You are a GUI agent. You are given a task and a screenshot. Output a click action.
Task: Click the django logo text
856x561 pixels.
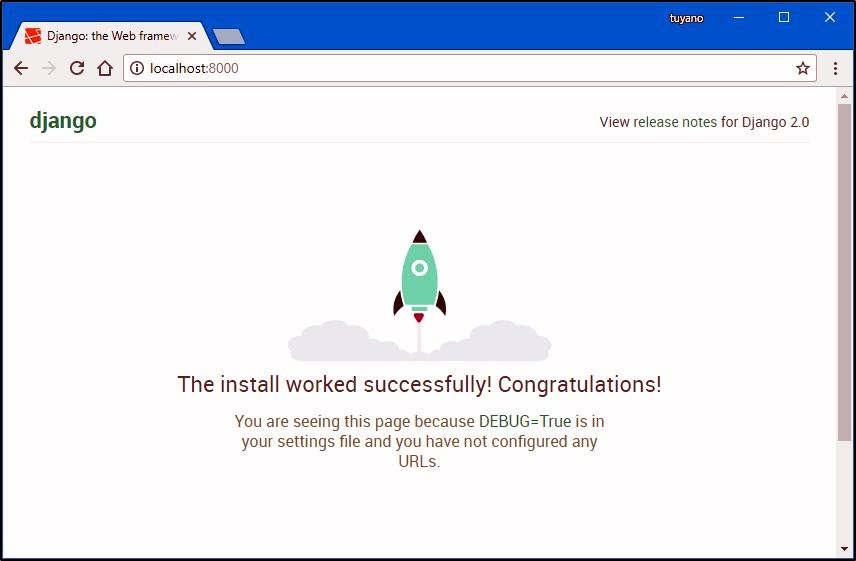[x=63, y=121]
